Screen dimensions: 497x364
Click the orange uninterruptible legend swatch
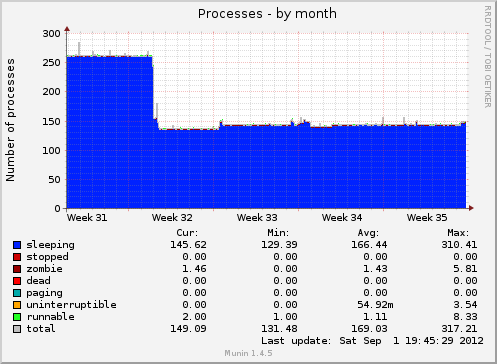click(x=17, y=305)
